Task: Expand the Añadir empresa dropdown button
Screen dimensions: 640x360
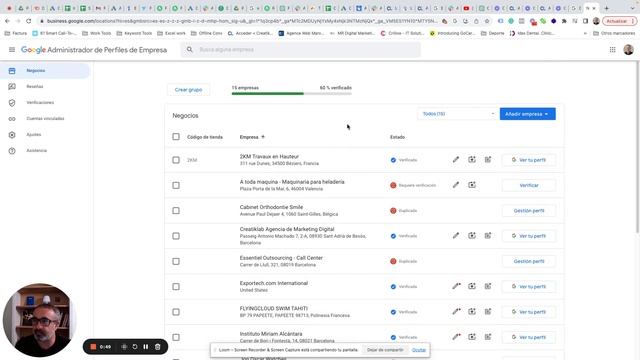Action: coord(527,114)
